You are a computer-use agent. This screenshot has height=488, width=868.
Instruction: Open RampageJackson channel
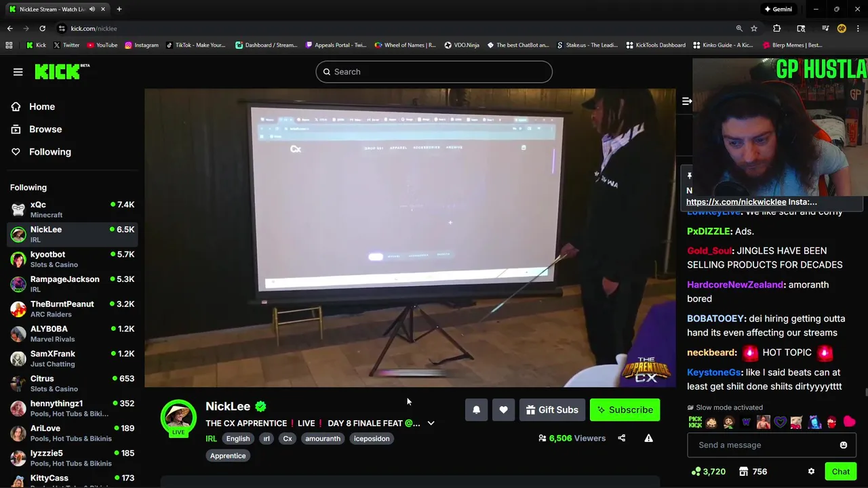click(x=72, y=284)
